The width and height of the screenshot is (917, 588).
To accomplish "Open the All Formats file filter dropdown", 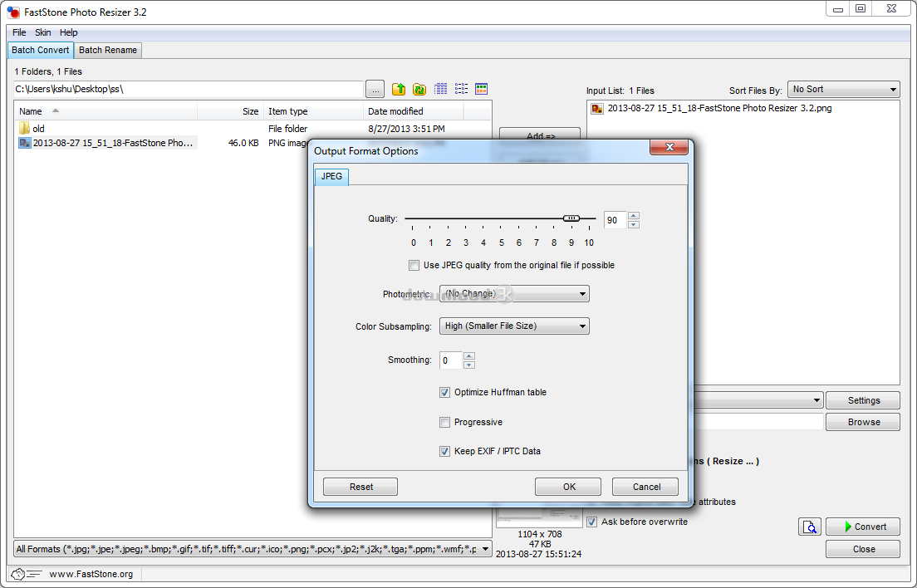I will 252,549.
